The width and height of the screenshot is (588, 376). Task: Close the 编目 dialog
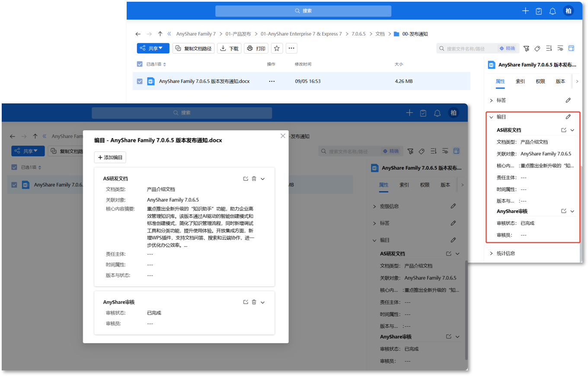pyautogui.click(x=283, y=136)
